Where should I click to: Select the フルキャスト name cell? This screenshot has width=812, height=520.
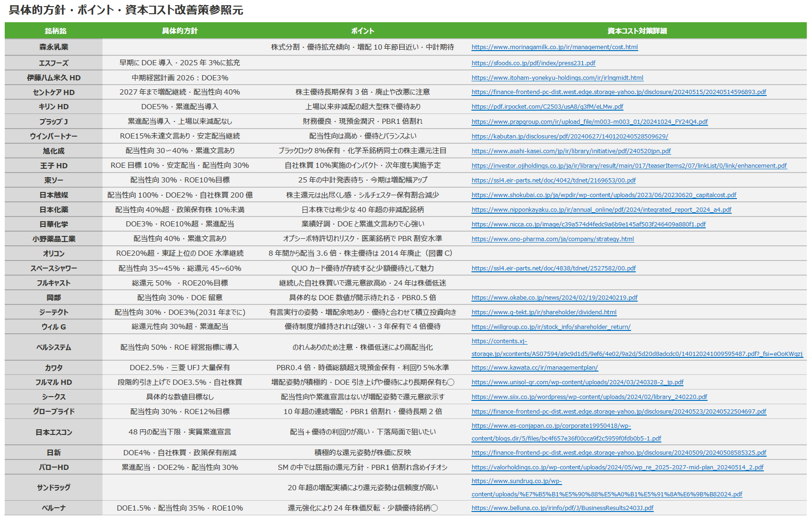pyautogui.click(x=54, y=283)
